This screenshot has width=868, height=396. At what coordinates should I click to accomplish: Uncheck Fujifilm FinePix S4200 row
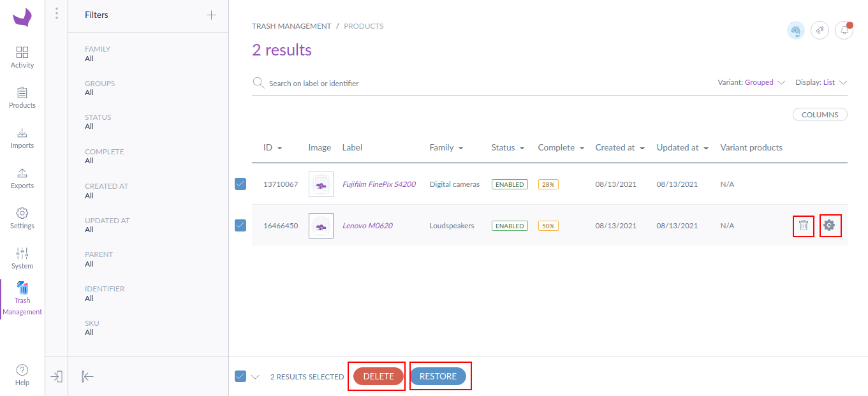point(240,184)
